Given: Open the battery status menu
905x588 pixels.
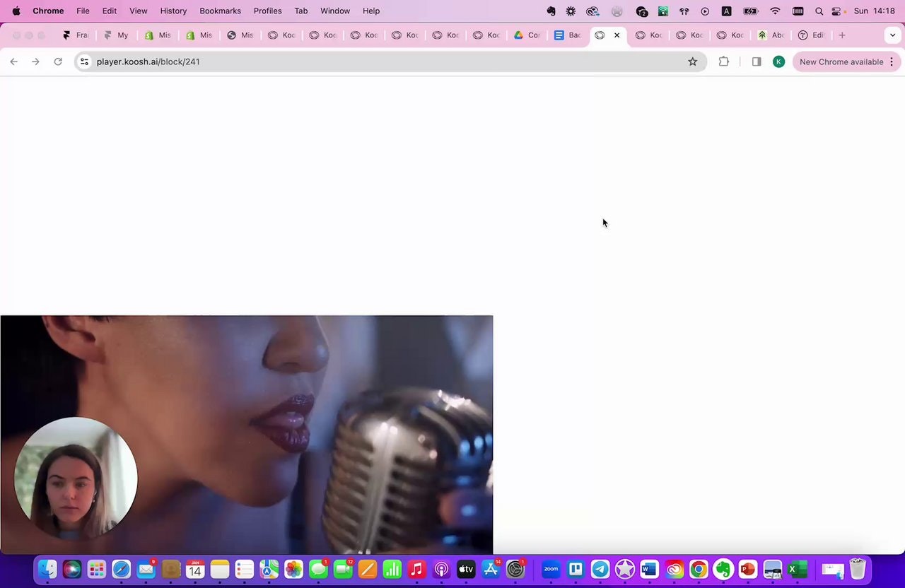Looking at the screenshot, I should [750, 11].
